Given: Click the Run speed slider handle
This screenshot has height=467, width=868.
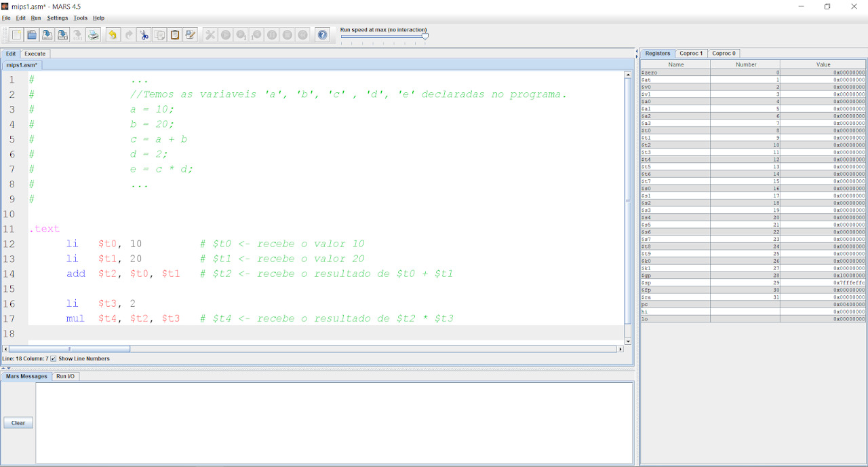Looking at the screenshot, I should coord(425,37).
